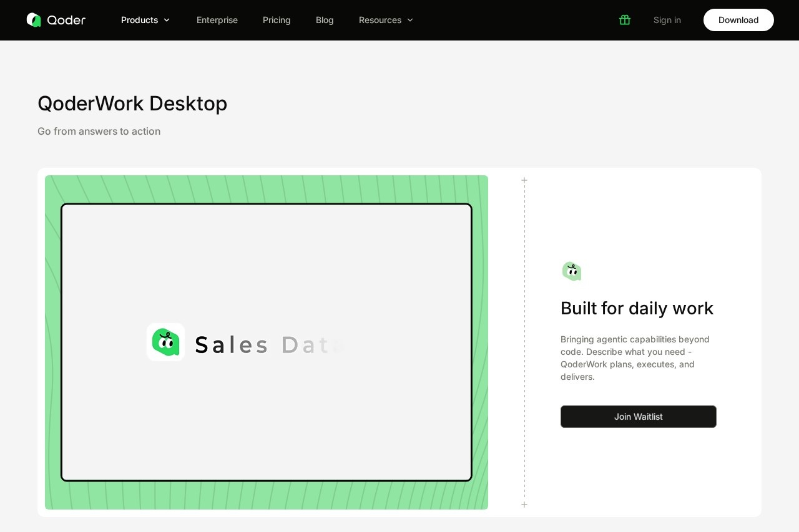This screenshot has height=532, width=799.
Task: Open the Products menu
Action: 139,20
